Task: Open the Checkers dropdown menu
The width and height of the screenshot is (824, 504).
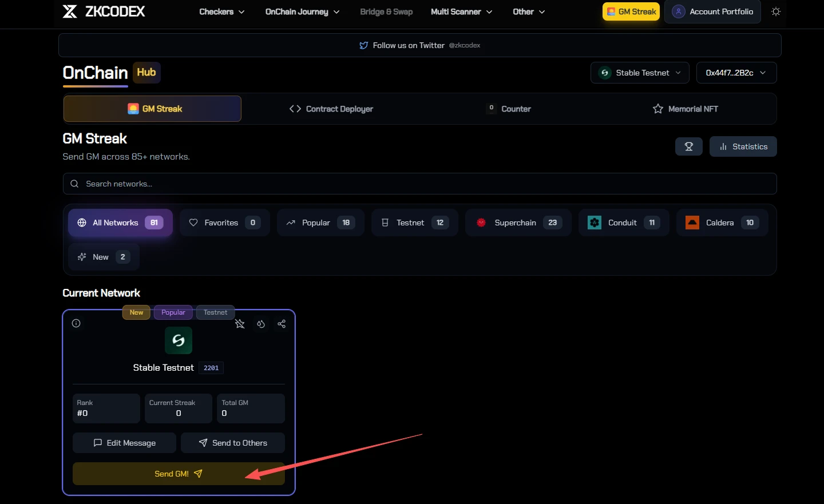Action: tap(221, 11)
